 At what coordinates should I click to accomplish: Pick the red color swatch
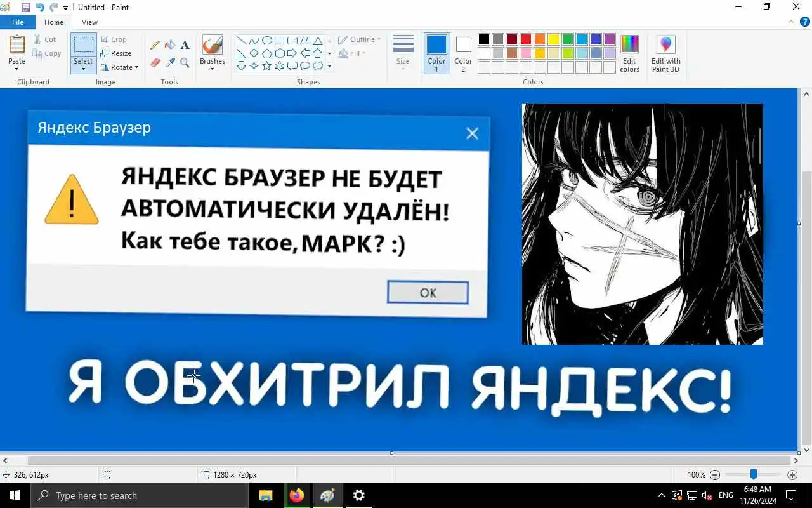[x=526, y=39]
